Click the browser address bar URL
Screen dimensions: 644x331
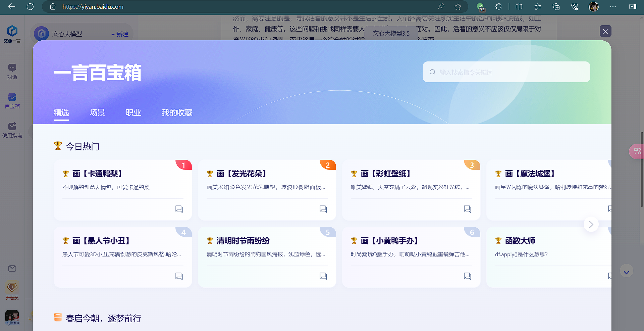(x=93, y=7)
